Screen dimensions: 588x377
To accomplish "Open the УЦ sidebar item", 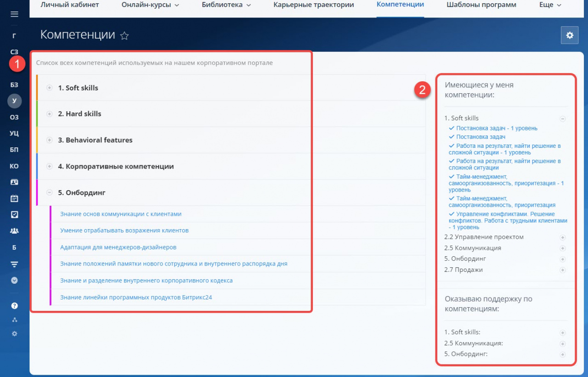I will (14, 134).
